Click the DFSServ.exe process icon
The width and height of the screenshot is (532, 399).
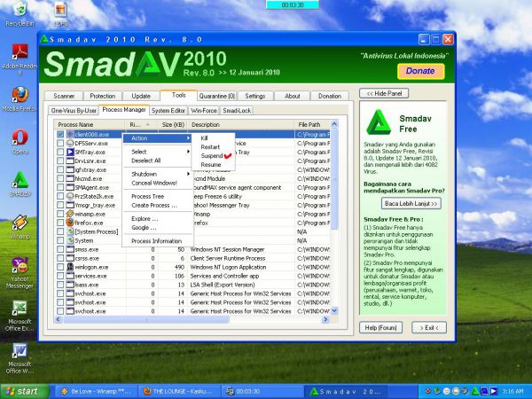tap(70, 143)
